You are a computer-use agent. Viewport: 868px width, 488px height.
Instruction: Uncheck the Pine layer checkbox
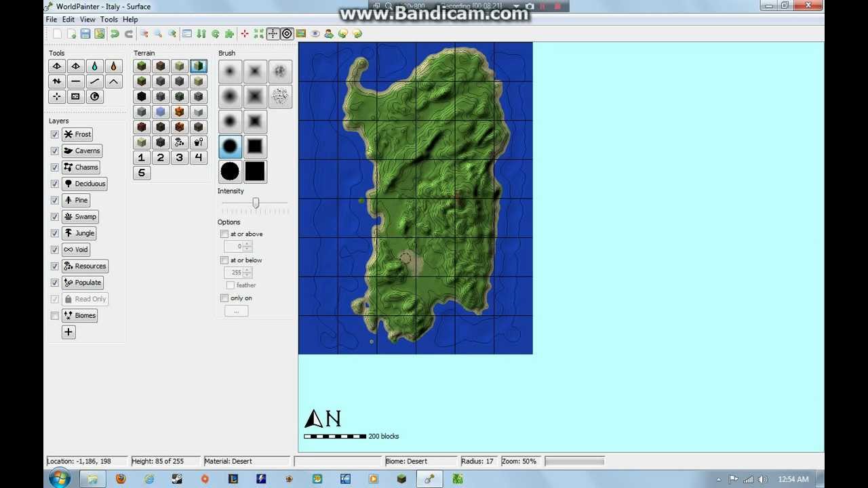tap(55, 200)
